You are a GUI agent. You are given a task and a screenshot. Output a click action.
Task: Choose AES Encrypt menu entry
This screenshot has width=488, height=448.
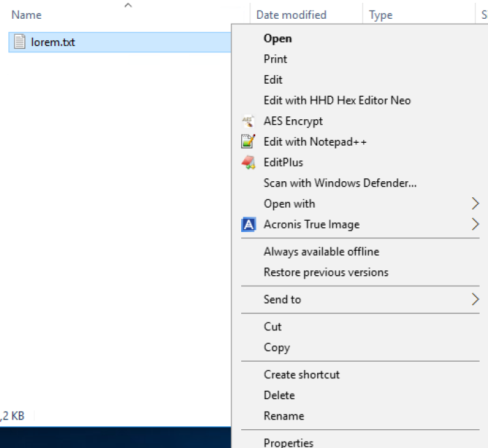(360, 121)
